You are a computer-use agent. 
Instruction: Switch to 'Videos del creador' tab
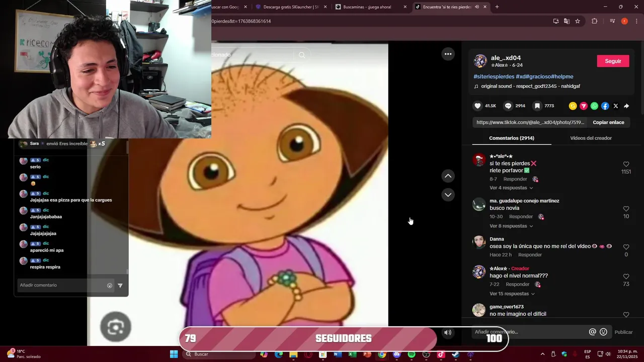coord(591,138)
